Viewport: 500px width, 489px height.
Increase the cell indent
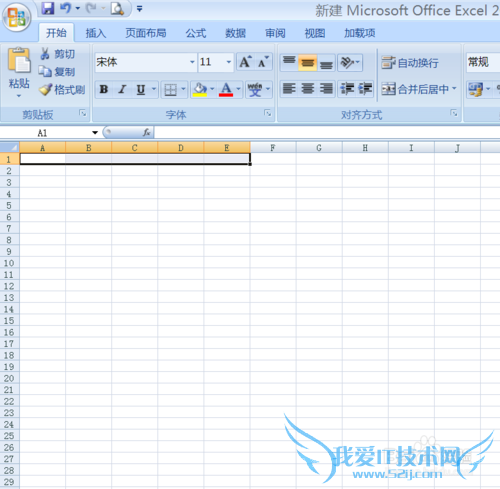pyautogui.click(x=365, y=89)
